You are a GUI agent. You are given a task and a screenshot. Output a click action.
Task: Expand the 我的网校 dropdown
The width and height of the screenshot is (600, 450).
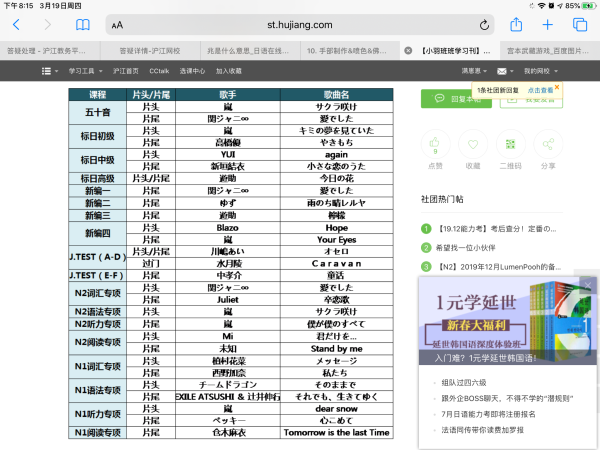[541, 71]
